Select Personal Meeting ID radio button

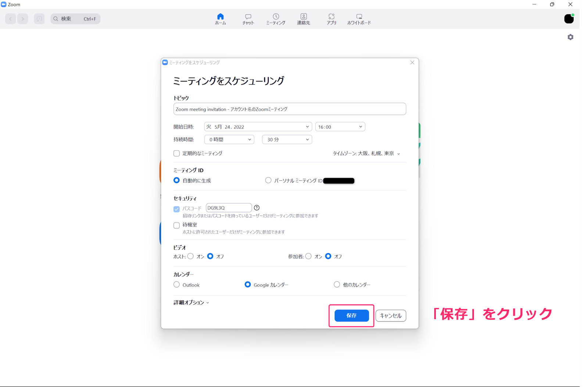pos(268,180)
